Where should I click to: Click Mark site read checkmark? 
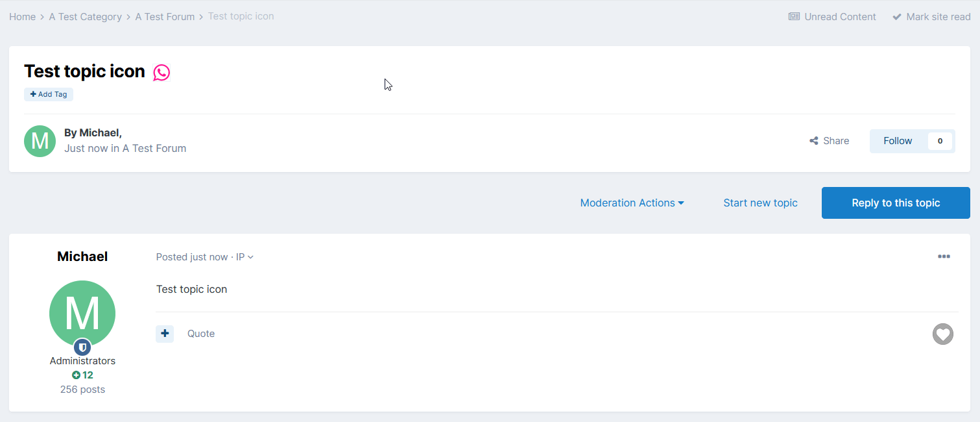pos(897,17)
